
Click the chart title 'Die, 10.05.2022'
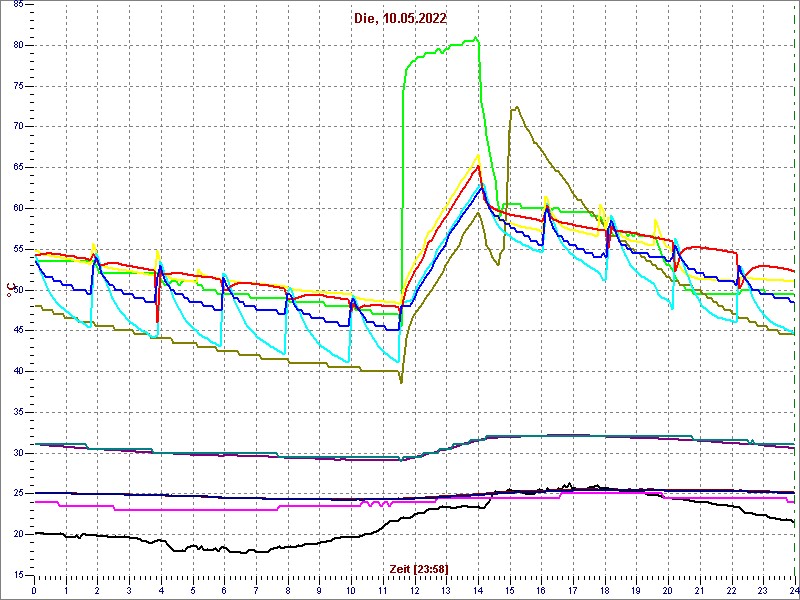tap(400, 19)
